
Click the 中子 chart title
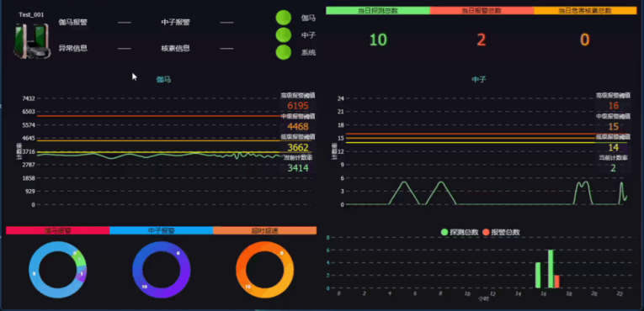click(x=479, y=80)
